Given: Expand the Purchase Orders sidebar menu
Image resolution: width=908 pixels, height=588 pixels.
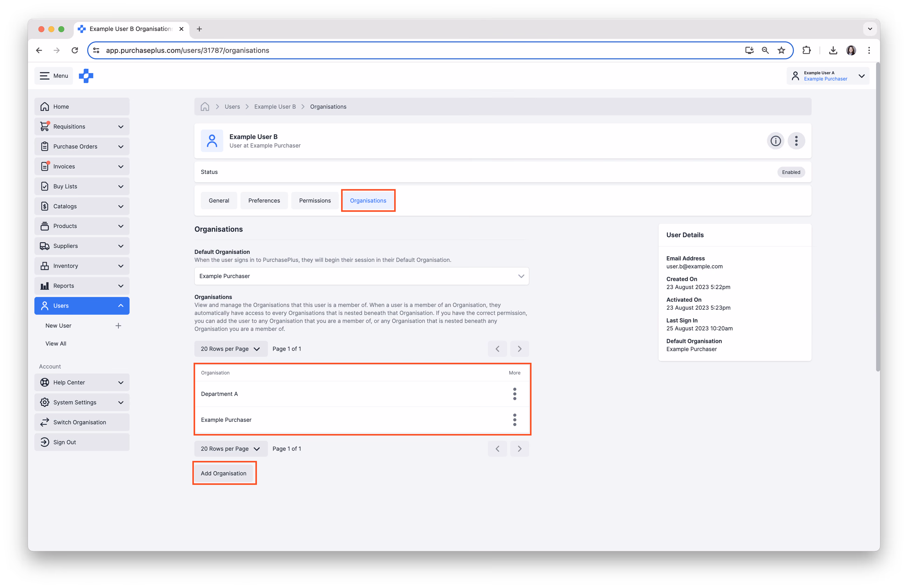Looking at the screenshot, I should 82,146.
